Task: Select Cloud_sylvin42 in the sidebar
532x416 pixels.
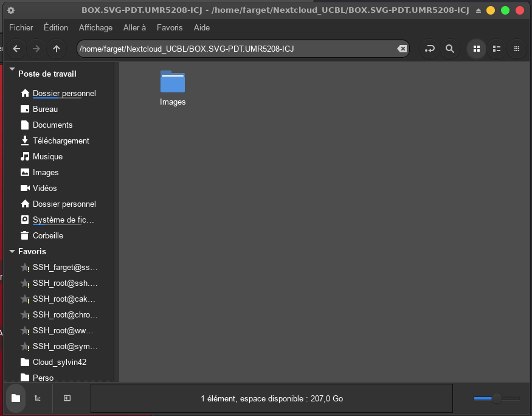Action: tap(60, 362)
